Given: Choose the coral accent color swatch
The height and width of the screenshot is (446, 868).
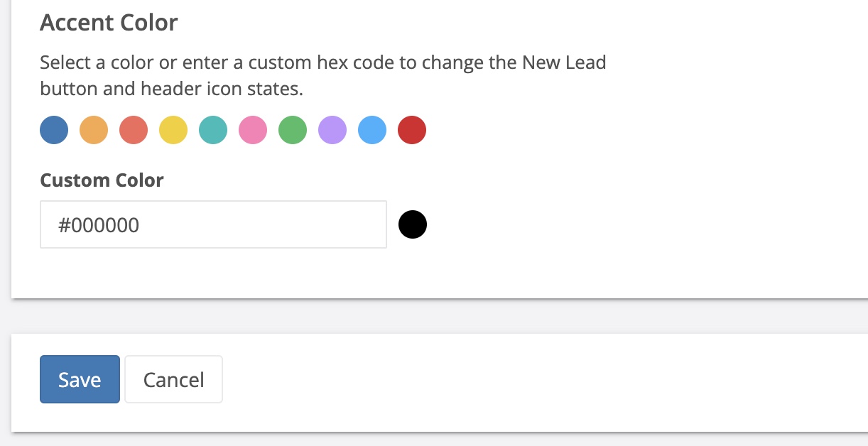Looking at the screenshot, I should click(134, 131).
